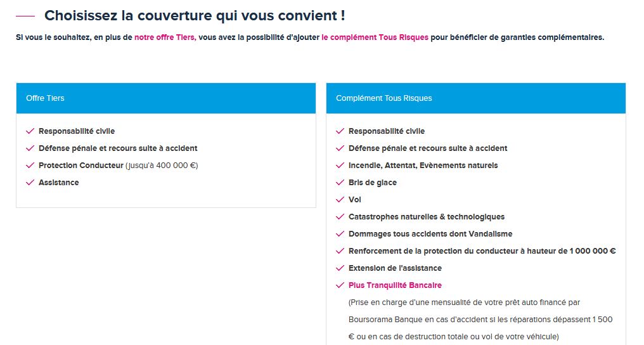Click checkmark next to Extension de l'assistance
Image resolution: width=644 pixels, height=345 pixels.
tap(340, 268)
